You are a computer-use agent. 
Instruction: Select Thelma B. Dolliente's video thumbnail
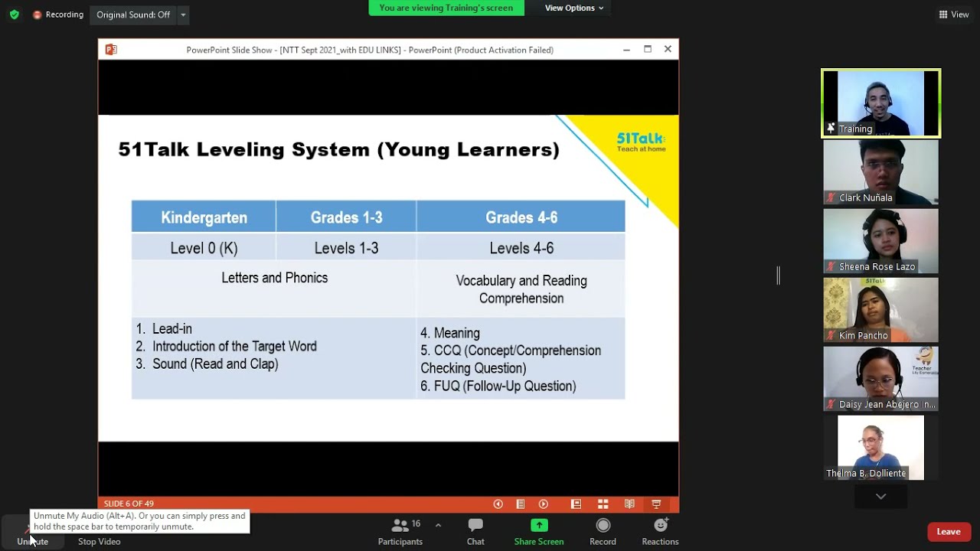880,448
